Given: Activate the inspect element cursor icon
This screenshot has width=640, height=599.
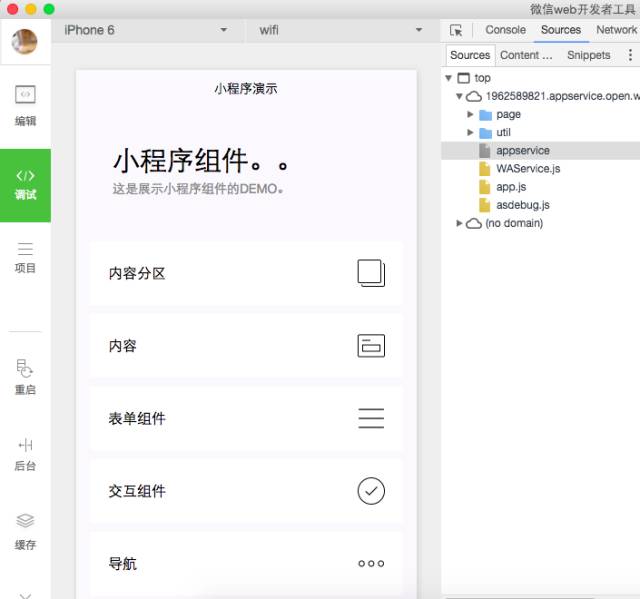Looking at the screenshot, I should 456,30.
